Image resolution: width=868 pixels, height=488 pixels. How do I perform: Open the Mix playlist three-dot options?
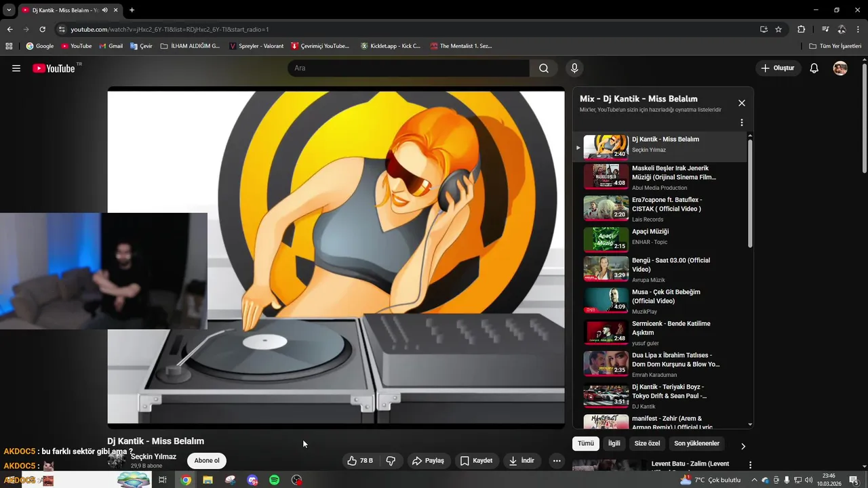tap(742, 123)
